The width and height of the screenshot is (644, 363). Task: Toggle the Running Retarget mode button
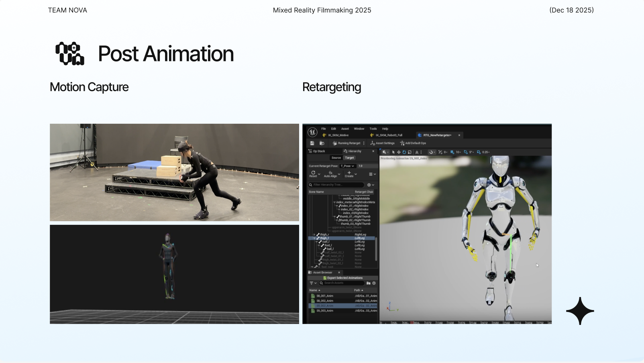pos(346,143)
